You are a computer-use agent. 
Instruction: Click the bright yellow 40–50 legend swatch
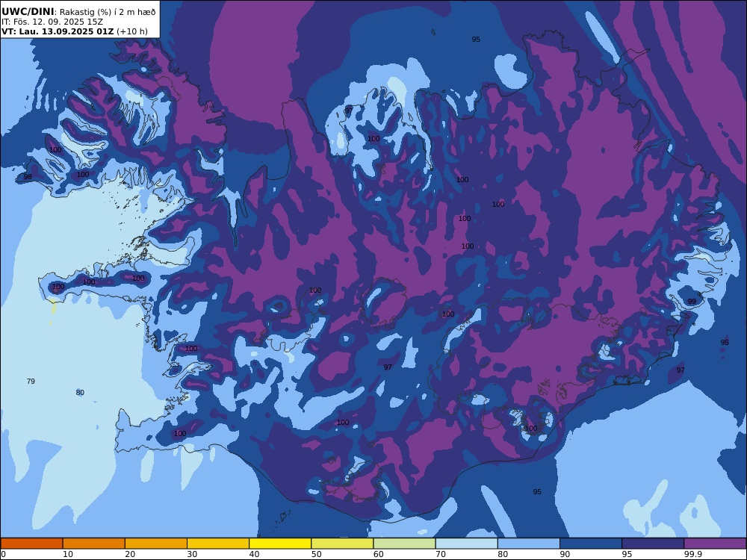280,544
